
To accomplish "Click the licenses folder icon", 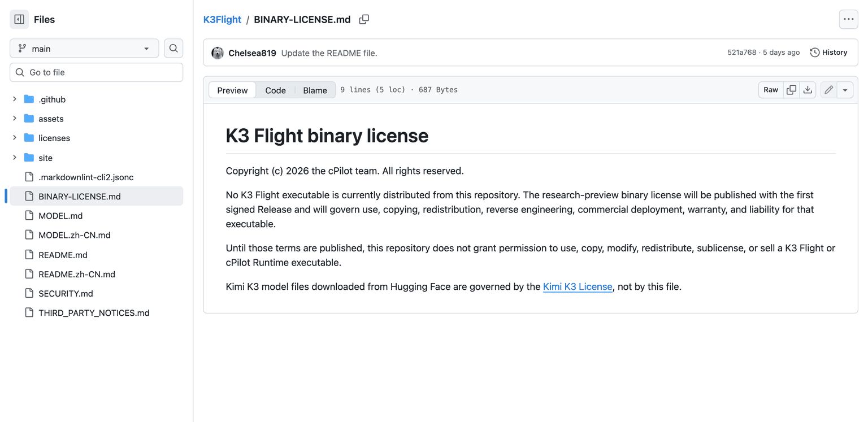I will point(29,138).
